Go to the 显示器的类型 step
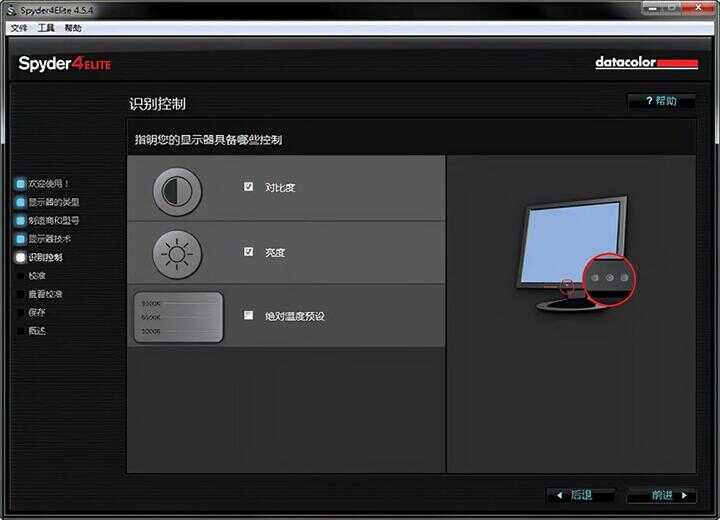Image resolution: width=720 pixels, height=520 pixels. point(54,202)
